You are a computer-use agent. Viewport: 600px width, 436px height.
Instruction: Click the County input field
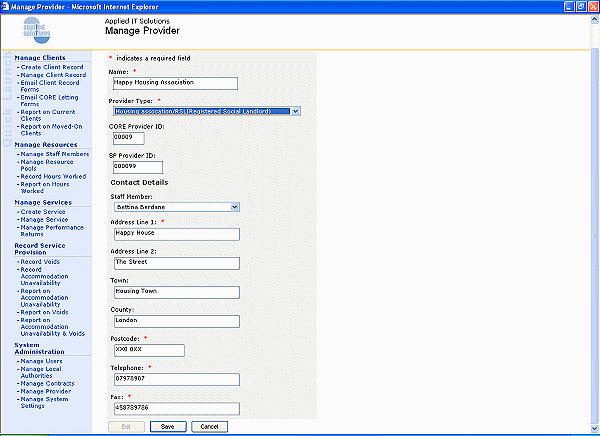[177, 322]
